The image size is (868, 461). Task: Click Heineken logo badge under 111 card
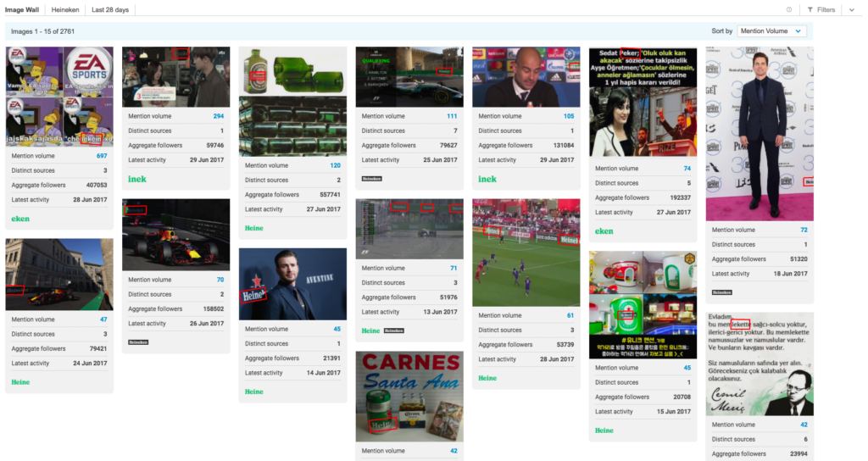click(371, 179)
